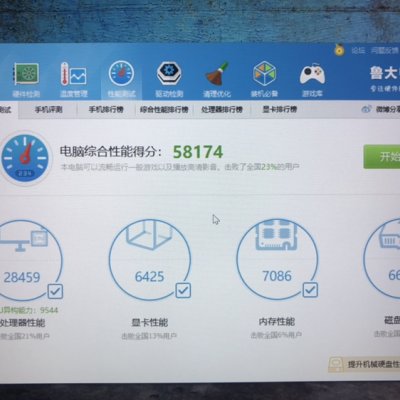Switch to the 处理器排行榜 tab
This screenshot has width=400, height=400.
click(222, 109)
